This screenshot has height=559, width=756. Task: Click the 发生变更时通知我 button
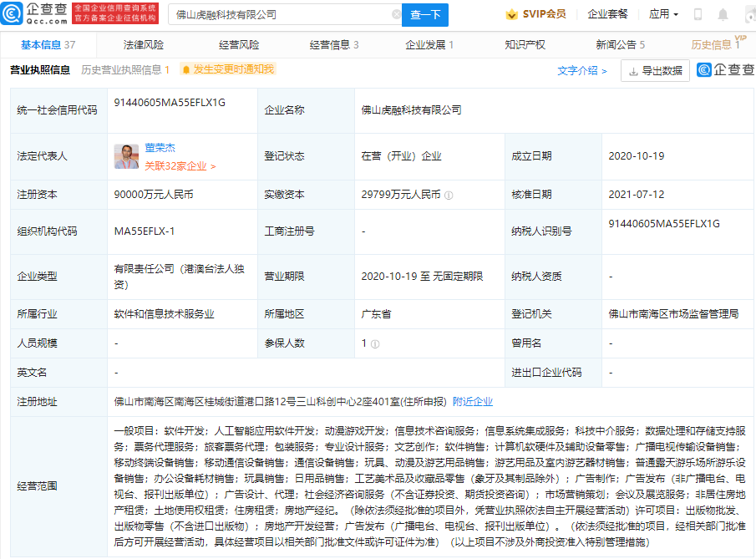click(228, 69)
